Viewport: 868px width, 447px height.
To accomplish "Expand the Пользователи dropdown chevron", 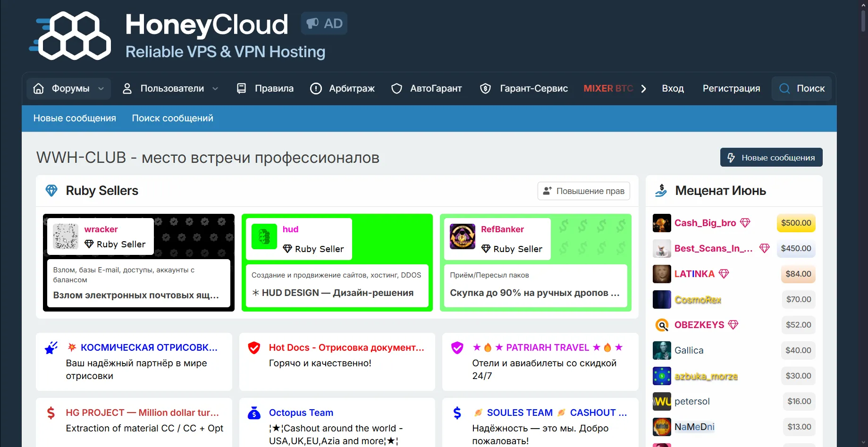I will click(x=215, y=89).
